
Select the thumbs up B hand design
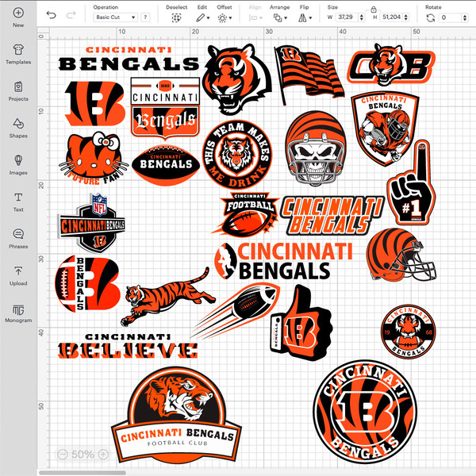tap(301, 323)
